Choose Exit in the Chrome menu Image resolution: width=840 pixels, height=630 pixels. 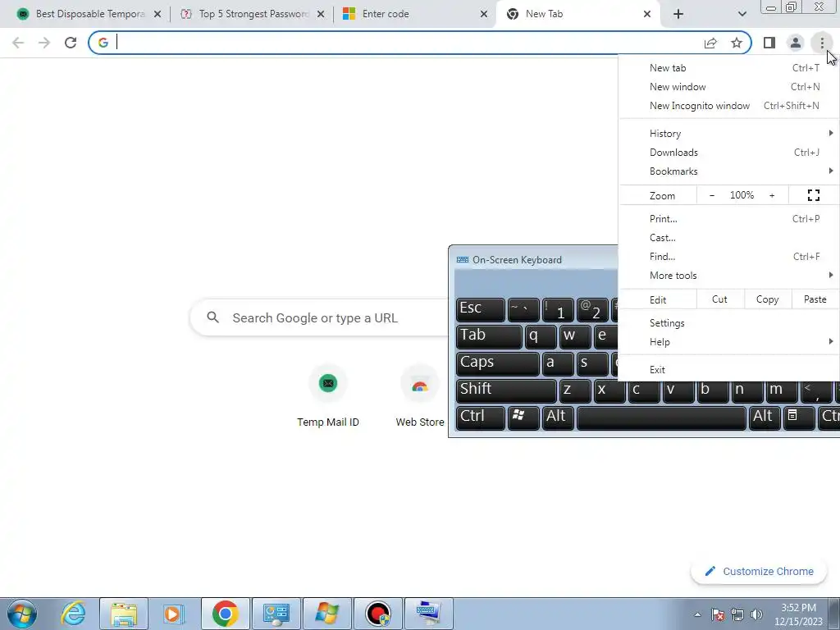point(729,370)
